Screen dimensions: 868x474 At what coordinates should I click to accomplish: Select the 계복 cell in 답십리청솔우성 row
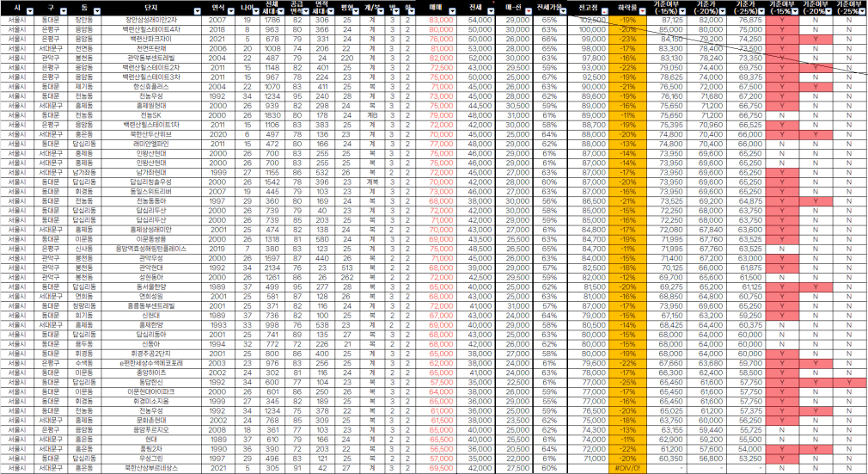[x=373, y=182]
